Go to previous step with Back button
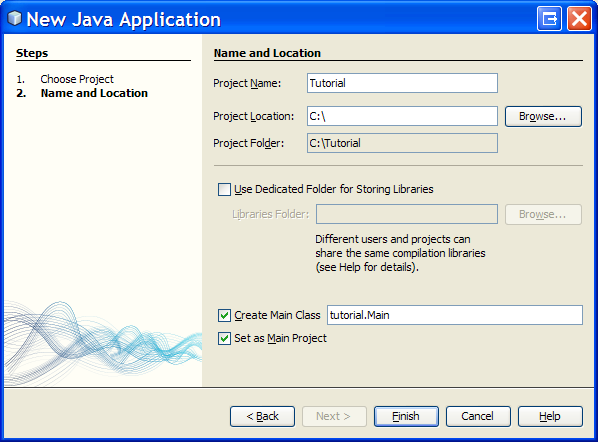 coord(262,416)
